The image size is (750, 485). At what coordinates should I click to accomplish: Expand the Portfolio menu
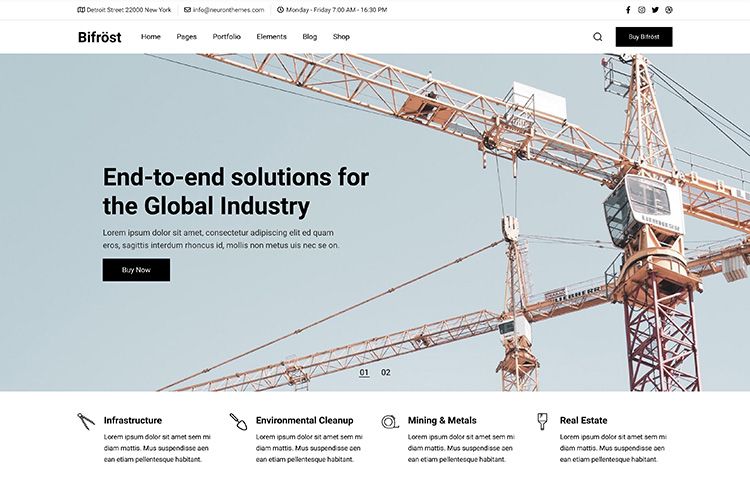[x=226, y=37]
